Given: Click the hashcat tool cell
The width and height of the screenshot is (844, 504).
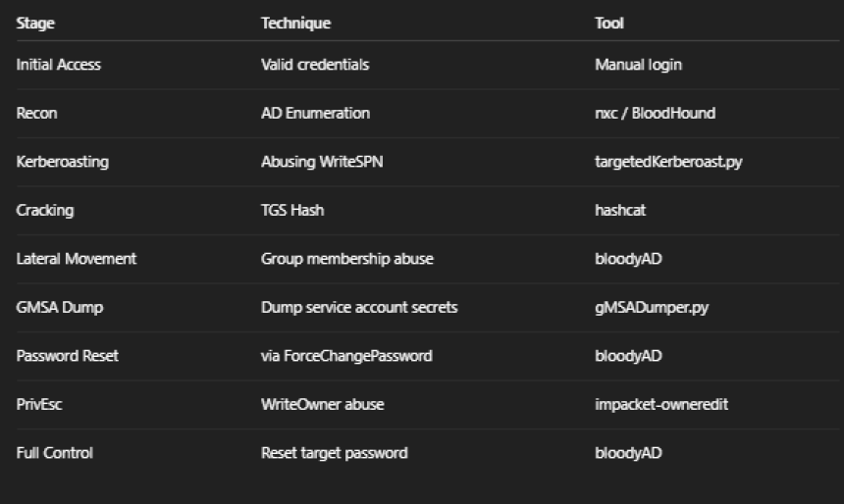Looking at the screenshot, I should tap(620, 210).
